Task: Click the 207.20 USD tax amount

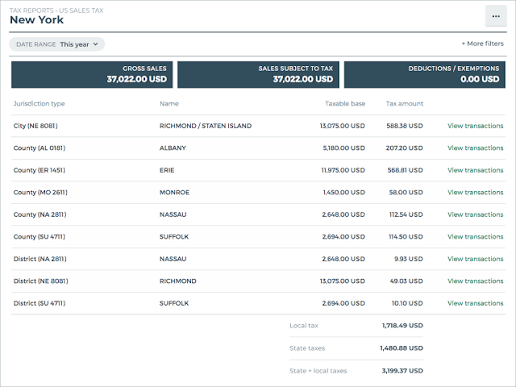Action: pyautogui.click(x=404, y=148)
